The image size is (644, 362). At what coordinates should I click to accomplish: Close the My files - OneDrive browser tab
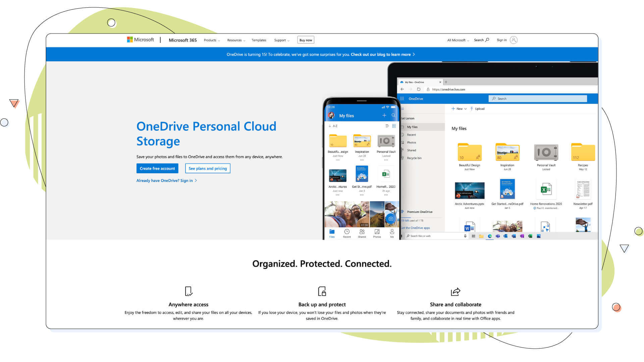440,82
